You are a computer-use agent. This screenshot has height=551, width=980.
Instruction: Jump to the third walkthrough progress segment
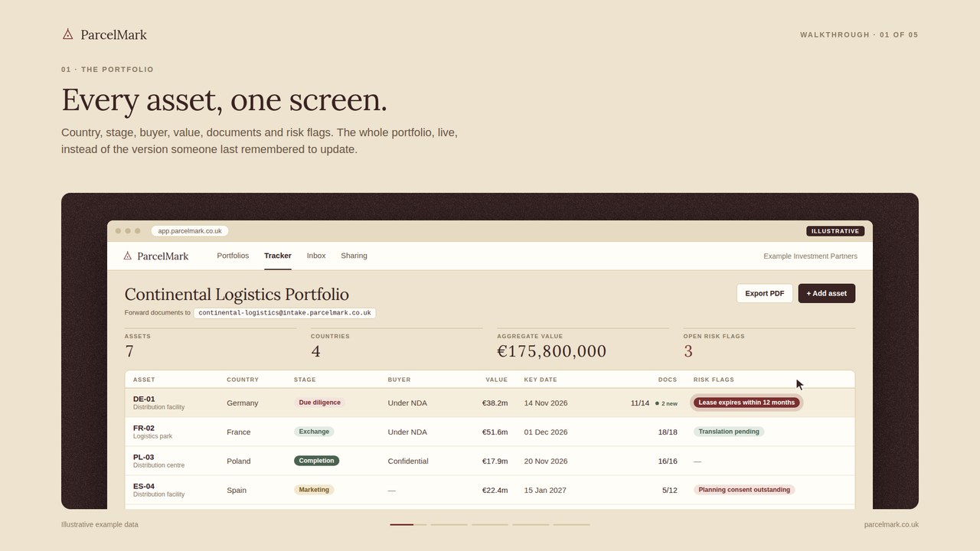490,524
